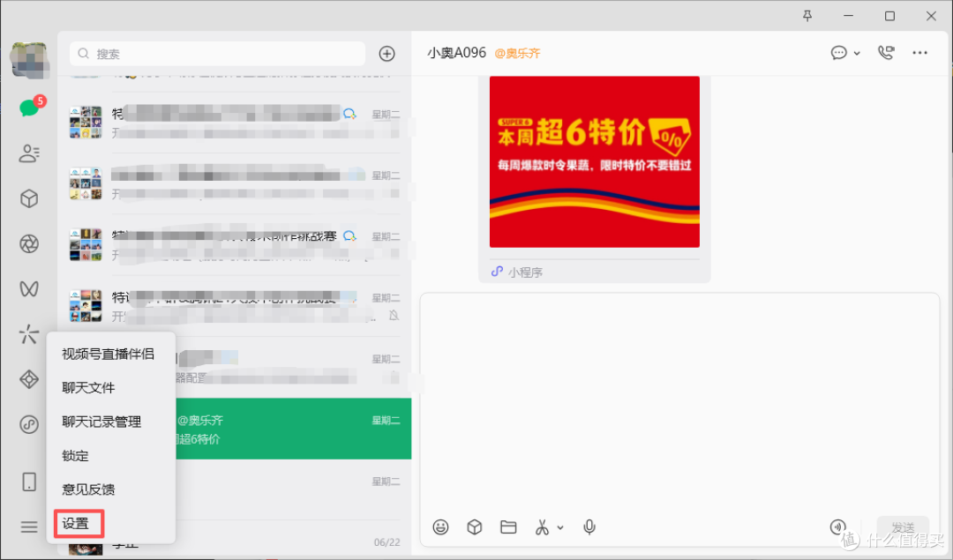Open the Favorites cube icon in sidebar
953x560 pixels.
click(x=29, y=198)
